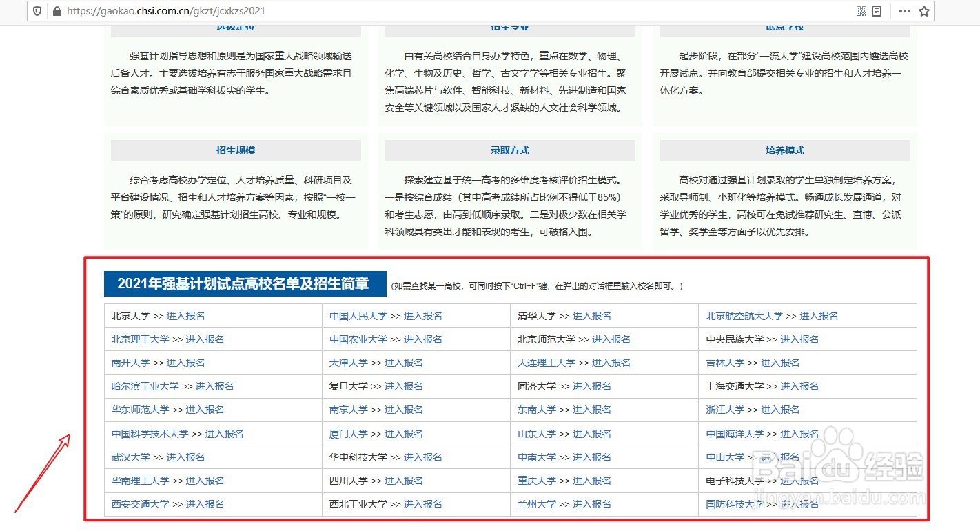
Task: Open the QR code icon in address bar
Action: click(x=861, y=11)
